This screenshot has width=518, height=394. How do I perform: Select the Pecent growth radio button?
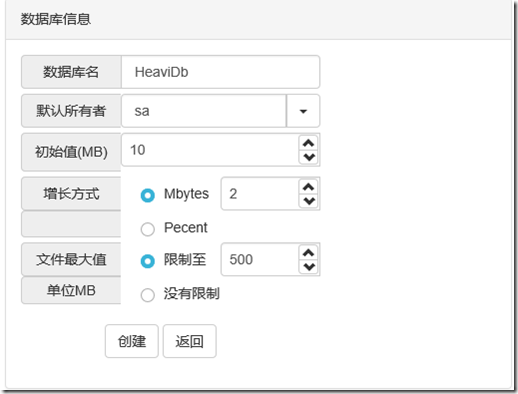(148, 229)
